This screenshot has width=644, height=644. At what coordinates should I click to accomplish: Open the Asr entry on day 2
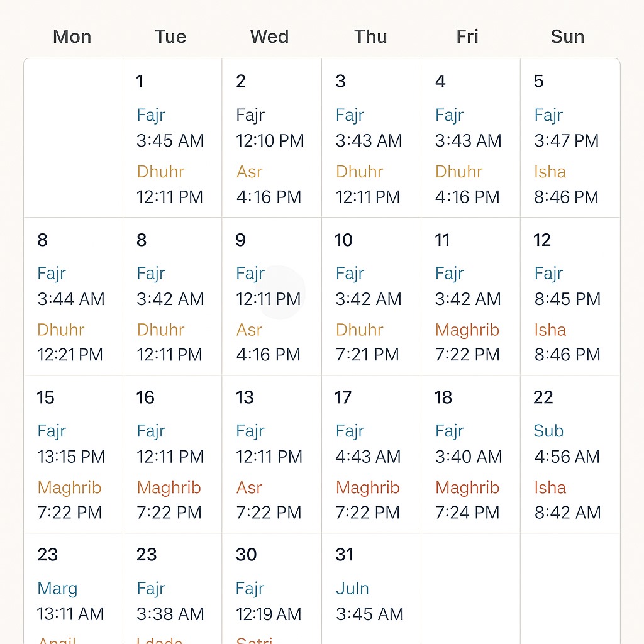(250, 172)
